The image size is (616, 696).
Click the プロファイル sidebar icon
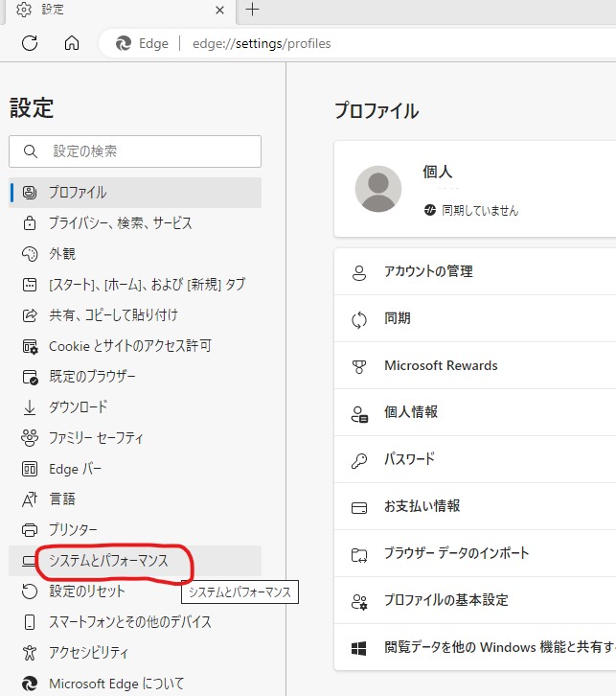point(30,192)
